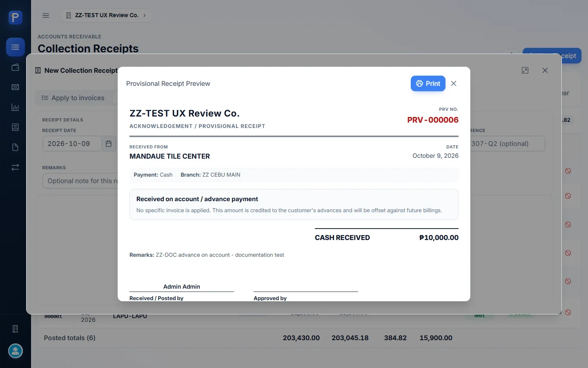Click the 15,900.00 total in the footer row
Viewport: 588px width, 368px height.
point(436,338)
